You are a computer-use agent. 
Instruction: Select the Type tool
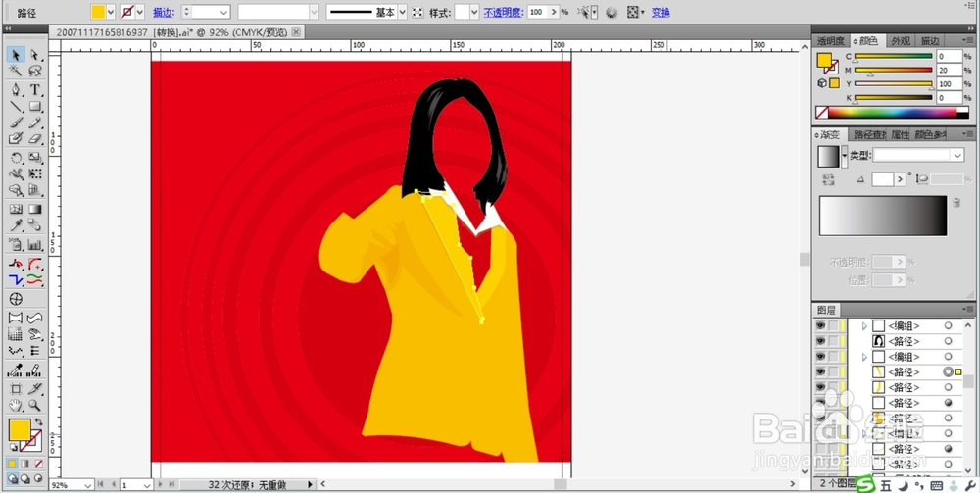click(35, 90)
